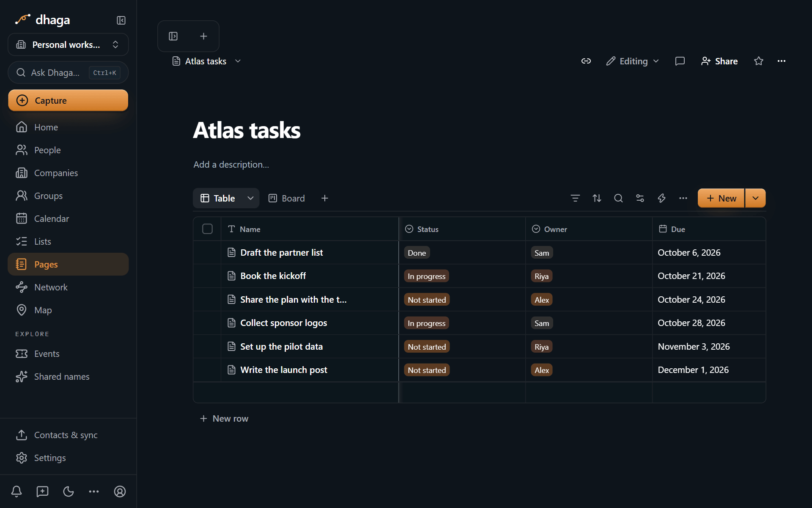The height and width of the screenshot is (508, 812).
Task: Open the Editing mode dropdown
Action: 633,61
